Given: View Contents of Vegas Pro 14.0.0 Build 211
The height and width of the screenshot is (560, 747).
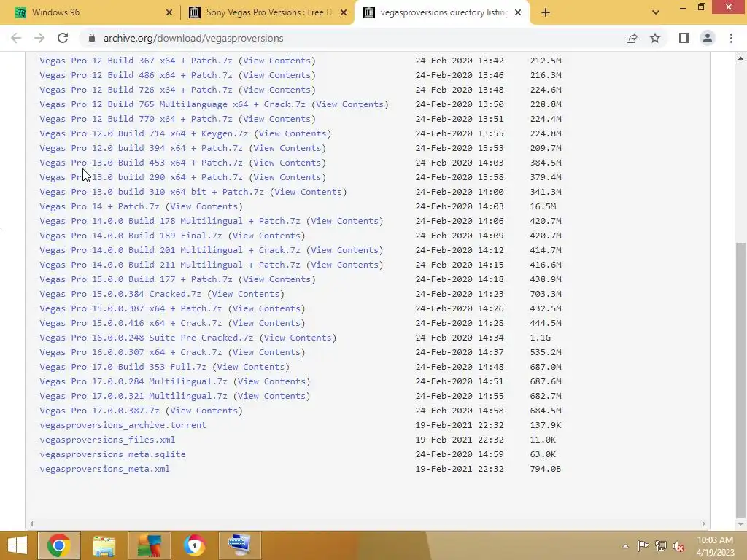Looking at the screenshot, I should pyautogui.click(x=344, y=265).
